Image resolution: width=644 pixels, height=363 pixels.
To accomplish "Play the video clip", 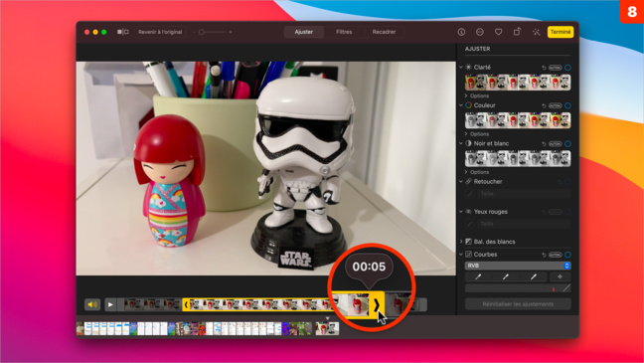I will pos(110,304).
